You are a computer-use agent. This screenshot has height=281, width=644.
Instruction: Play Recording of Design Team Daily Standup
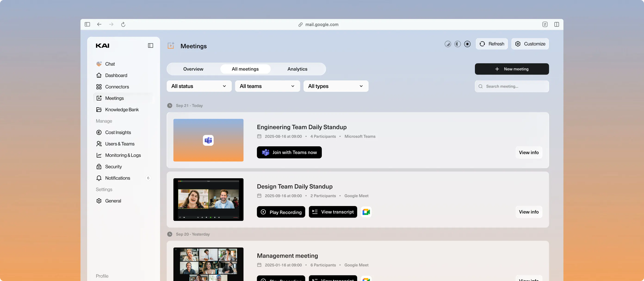(281, 212)
